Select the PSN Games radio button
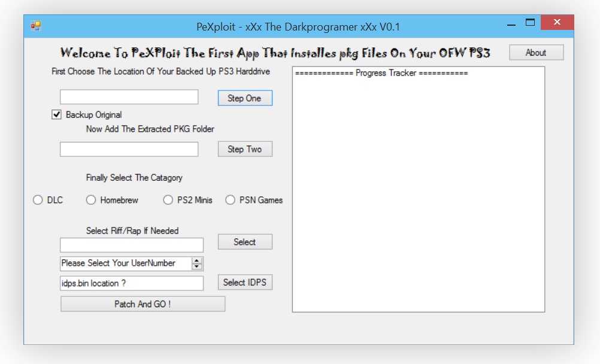The width and height of the screenshot is (600, 364). click(x=230, y=200)
